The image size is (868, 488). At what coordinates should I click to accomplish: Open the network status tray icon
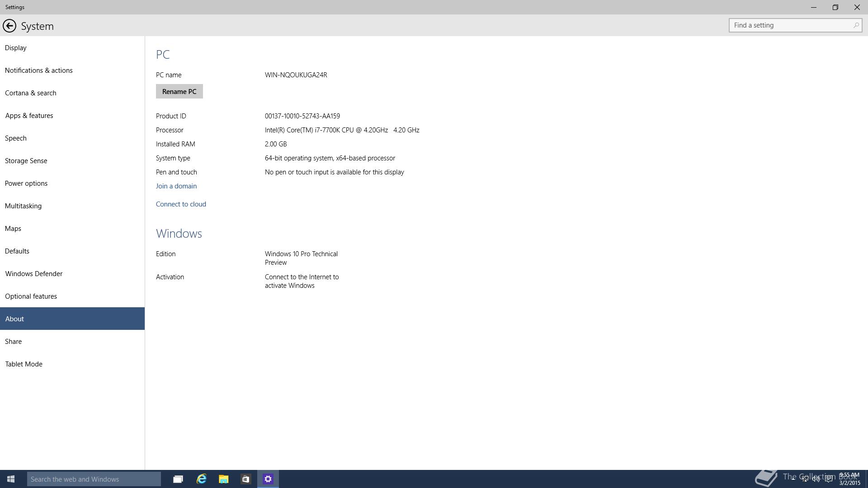click(x=805, y=479)
